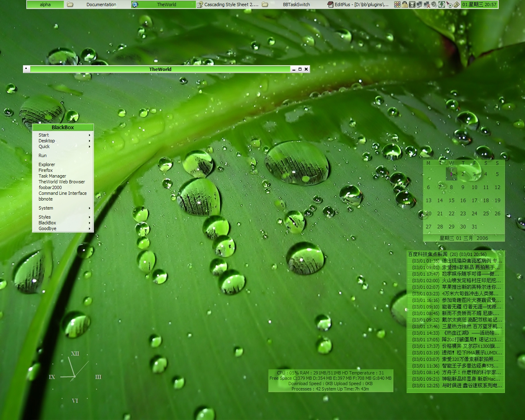Expand the BlackBox submenu entry

click(63, 223)
